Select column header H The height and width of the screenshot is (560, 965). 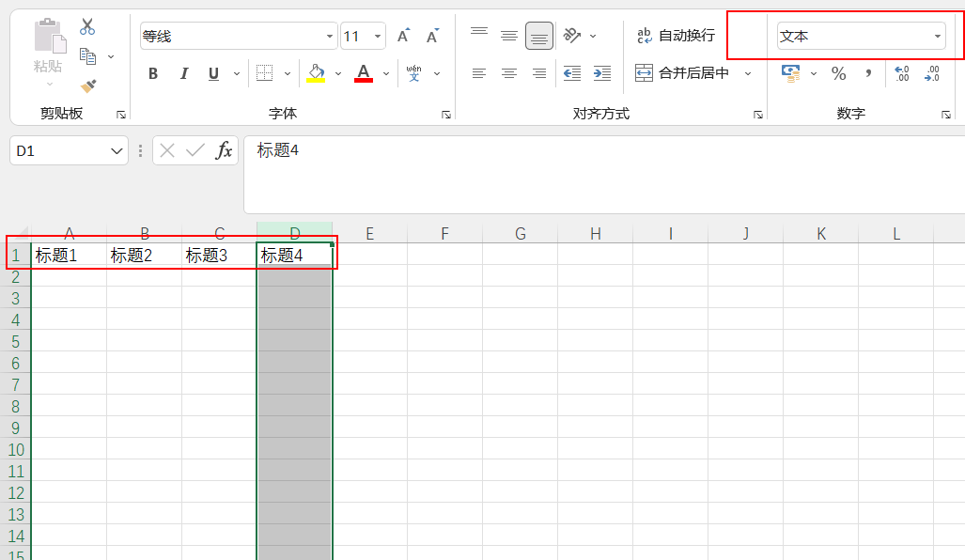[595, 233]
